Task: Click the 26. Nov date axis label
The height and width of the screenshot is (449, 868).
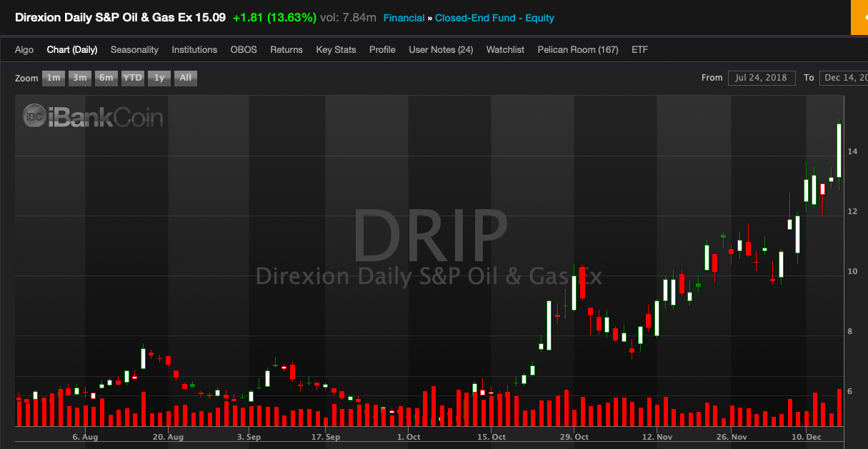Action: (x=732, y=436)
